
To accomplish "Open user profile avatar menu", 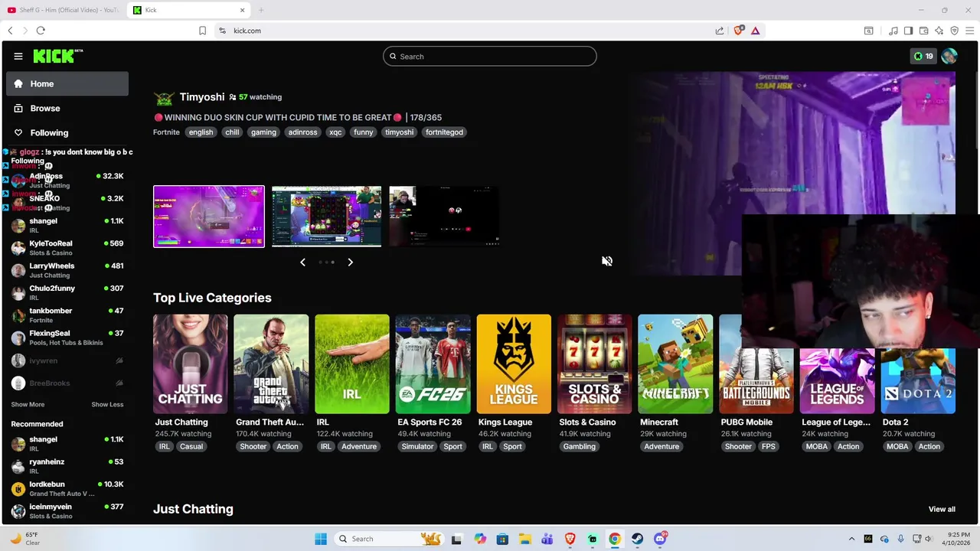I will 949,56.
